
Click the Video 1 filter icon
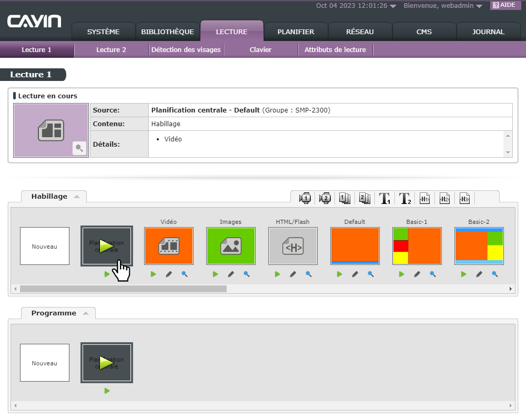pyautogui.click(x=305, y=198)
